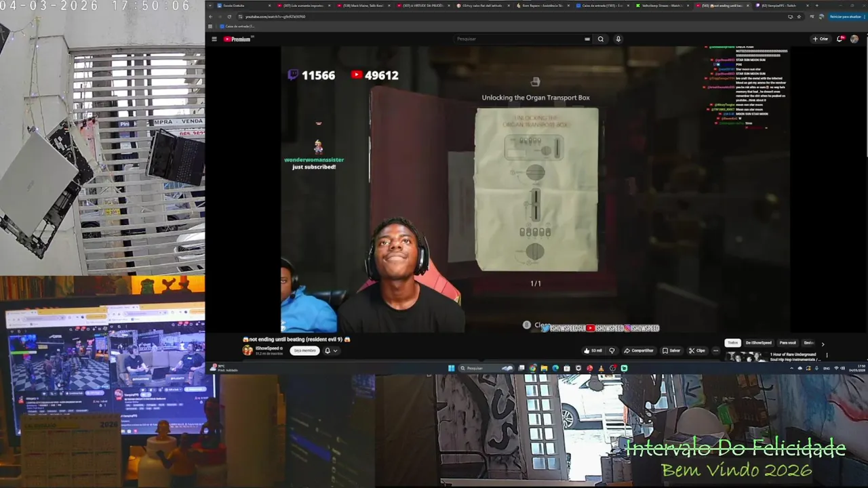Click the browser address bar URL
Screen dimensions: 868x488
[275, 16]
